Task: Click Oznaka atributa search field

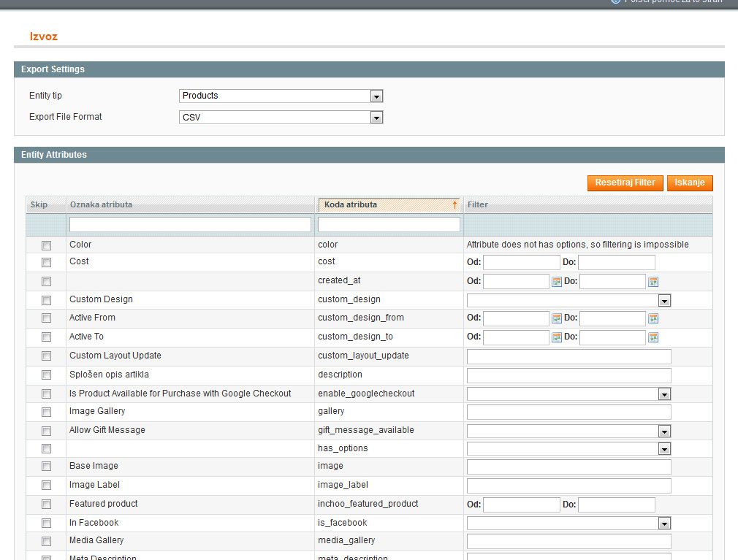Action: click(190, 224)
